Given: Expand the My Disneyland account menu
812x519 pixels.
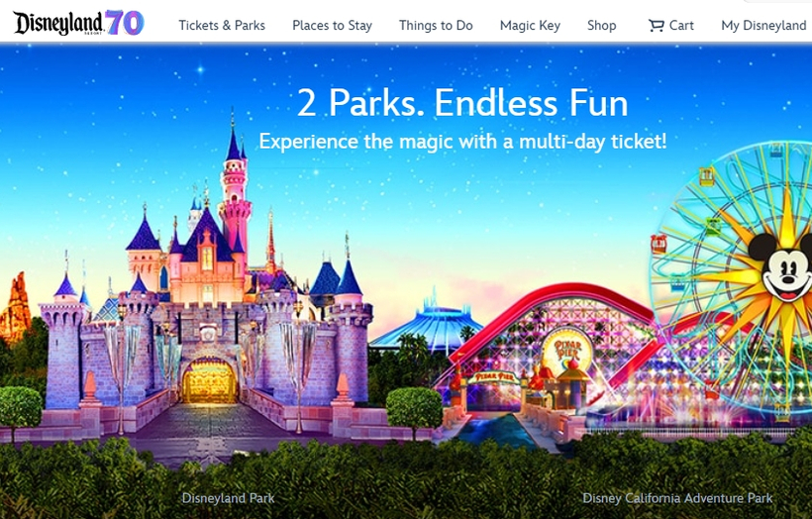Looking at the screenshot, I should pos(763,26).
